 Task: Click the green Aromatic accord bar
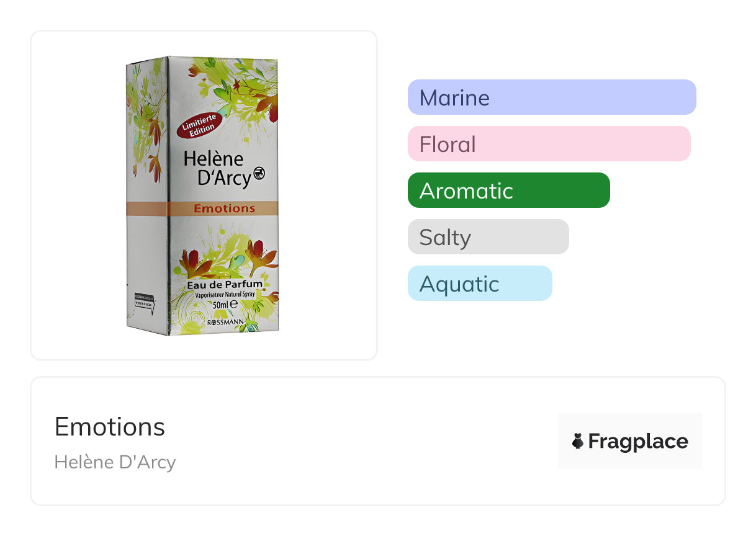point(508,190)
